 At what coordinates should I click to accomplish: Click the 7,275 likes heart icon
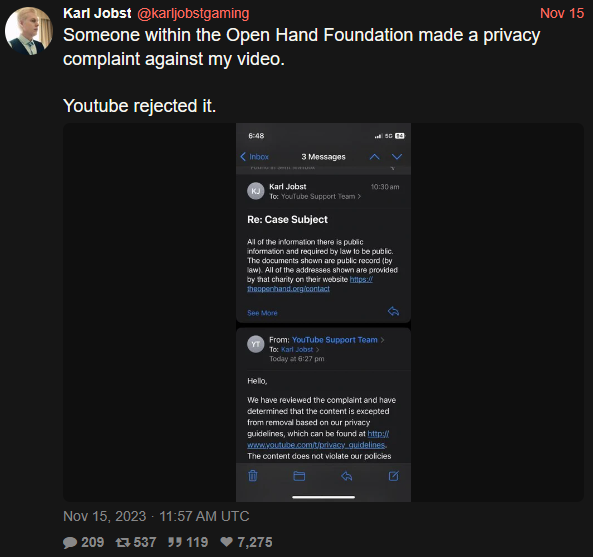(227, 542)
